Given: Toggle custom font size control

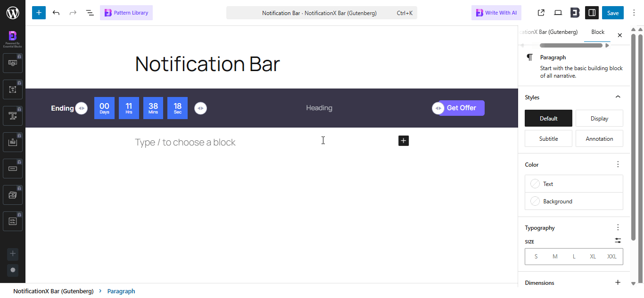Looking at the screenshot, I should (618, 241).
